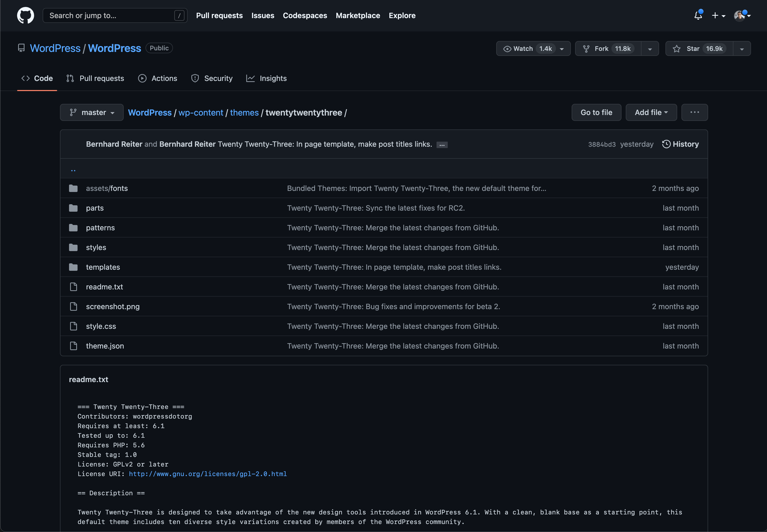Click the repository book icon
Screen dimensions: 767x532
pyautogui.click(x=21, y=48)
